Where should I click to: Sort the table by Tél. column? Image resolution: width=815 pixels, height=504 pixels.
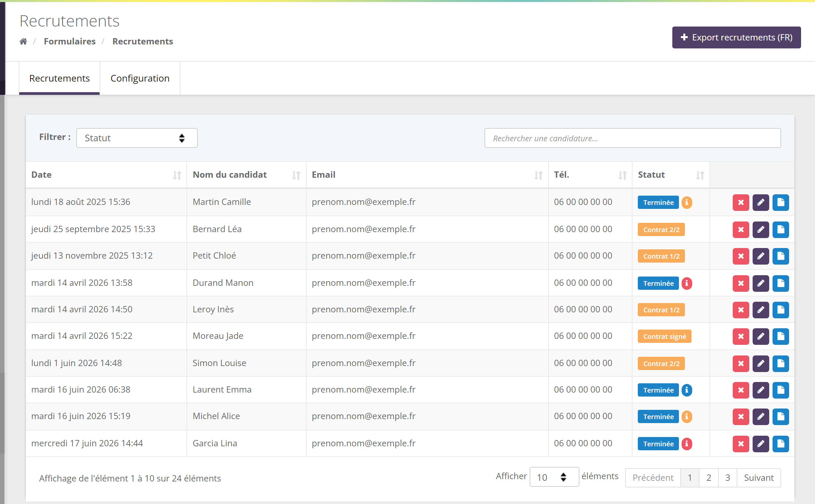click(590, 175)
